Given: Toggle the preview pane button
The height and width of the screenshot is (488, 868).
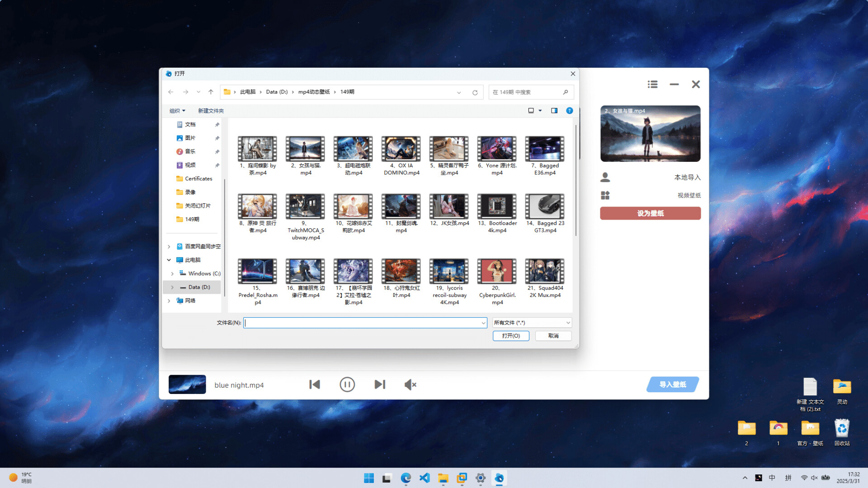Looking at the screenshot, I should tap(554, 111).
